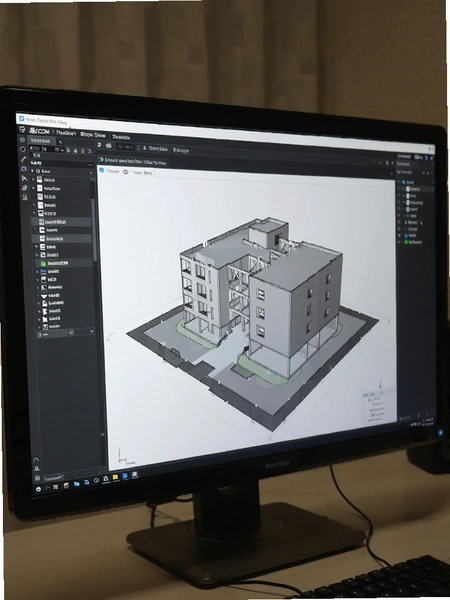Click the shield icon beside the menu bar
450x600 pixels.
[x=22, y=130]
